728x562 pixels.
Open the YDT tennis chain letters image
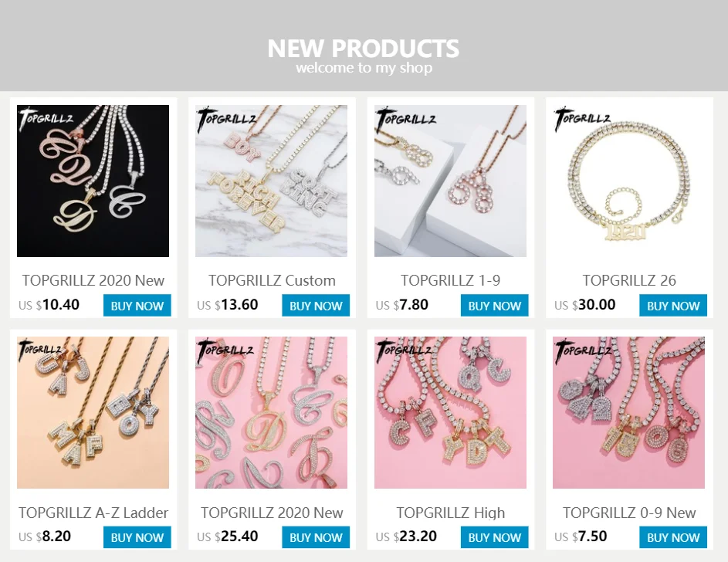(x=450, y=412)
